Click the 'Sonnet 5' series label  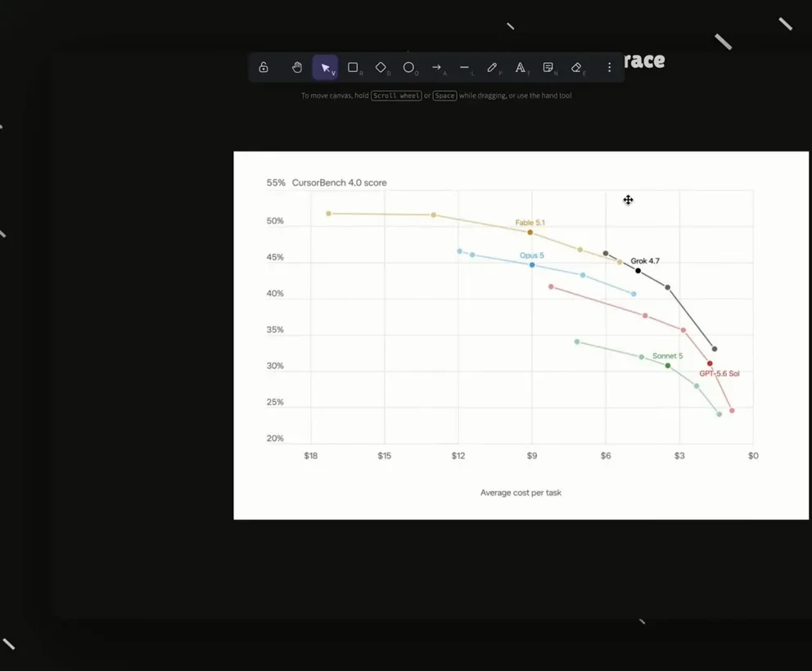coord(667,356)
